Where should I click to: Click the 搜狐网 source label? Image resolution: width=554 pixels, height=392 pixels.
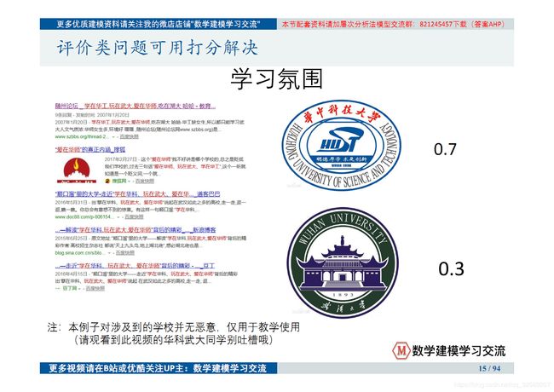coord(118,182)
